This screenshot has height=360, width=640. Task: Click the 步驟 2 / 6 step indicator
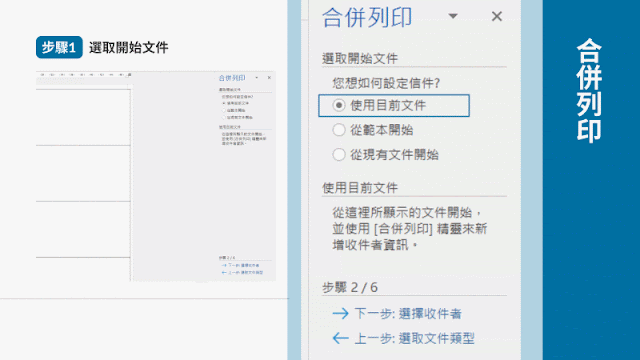click(350, 287)
